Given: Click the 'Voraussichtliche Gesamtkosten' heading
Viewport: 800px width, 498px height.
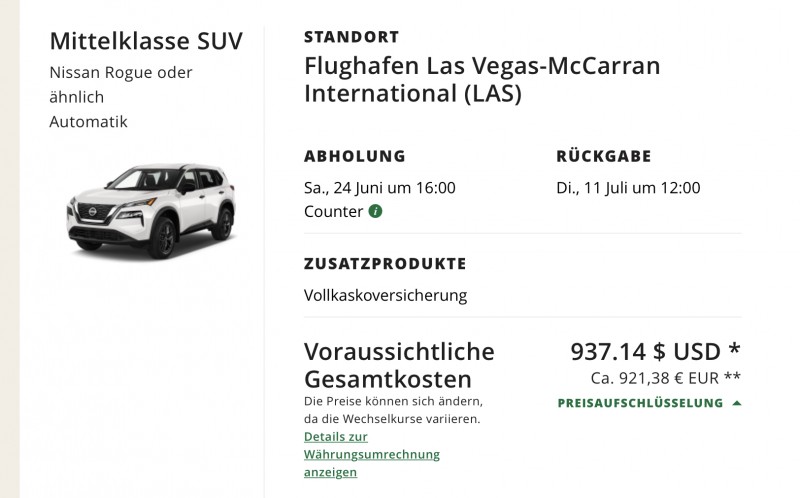Looking at the screenshot, I should click(x=399, y=365).
